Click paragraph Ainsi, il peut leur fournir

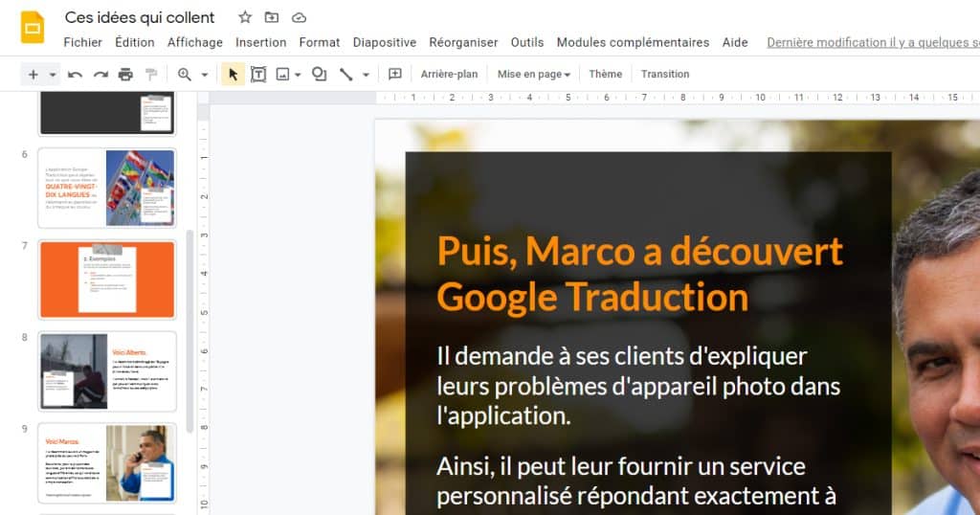pyautogui.click(x=636, y=481)
